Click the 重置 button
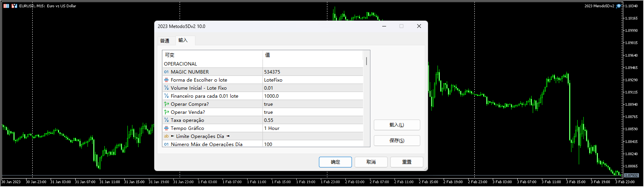Viewport: 644px width, 187px height. click(x=406, y=162)
